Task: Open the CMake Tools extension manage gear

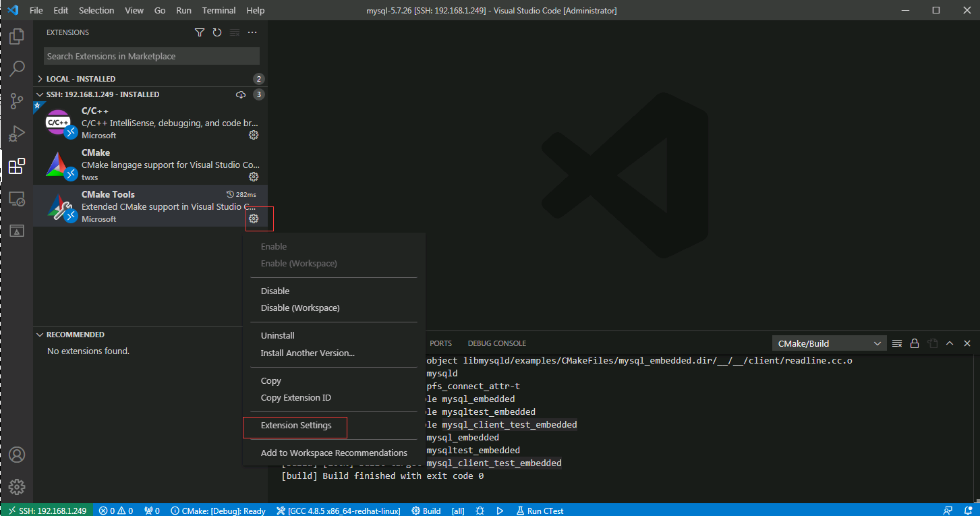Action: click(x=254, y=219)
